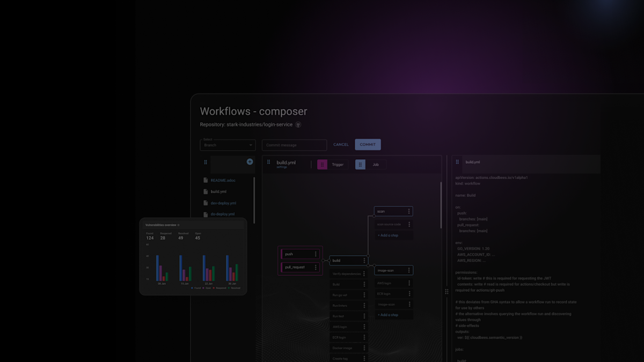Open the scan source code step menu

pyautogui.click(x=409, y=224)
